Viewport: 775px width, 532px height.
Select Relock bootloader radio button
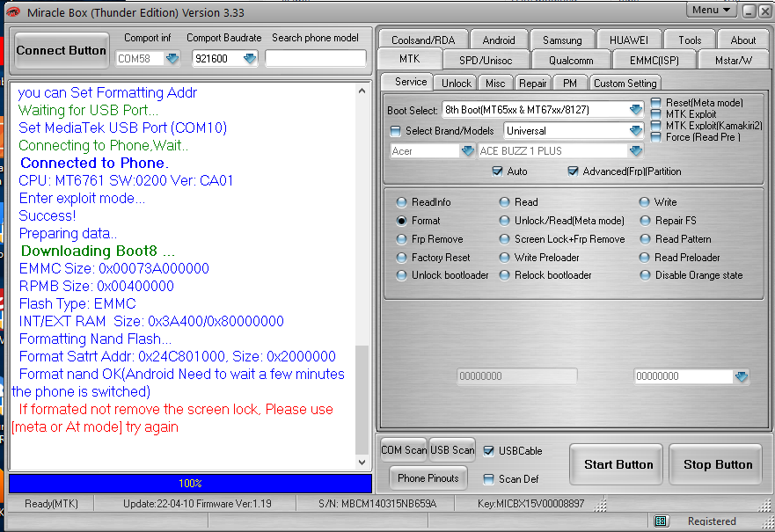(x=504, y=275)
